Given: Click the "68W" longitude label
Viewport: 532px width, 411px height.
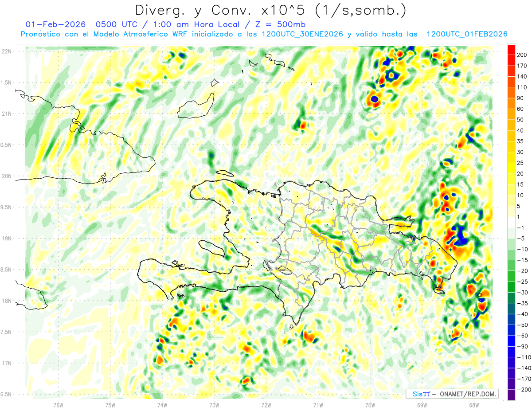Looking at the screenshot, I should [474, 405].
